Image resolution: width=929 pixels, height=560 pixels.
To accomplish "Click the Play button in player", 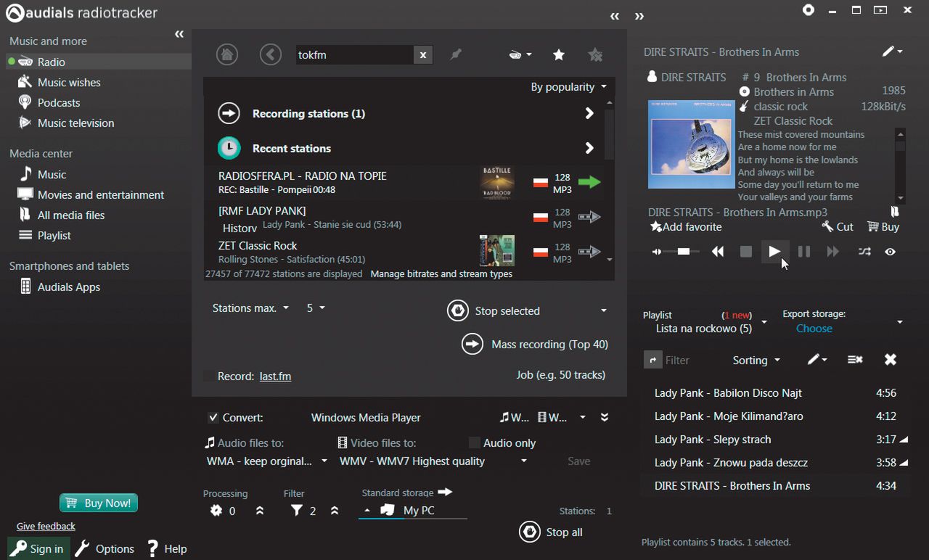I will 774,252.
